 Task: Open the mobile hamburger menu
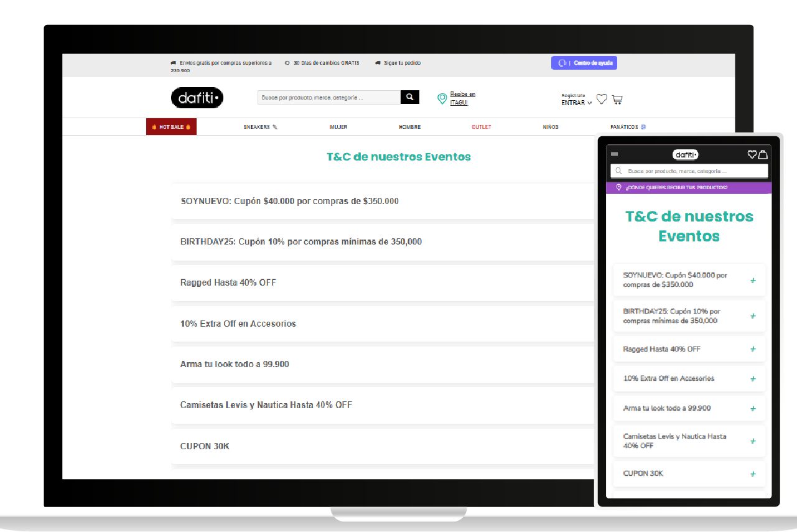(615, 154)
